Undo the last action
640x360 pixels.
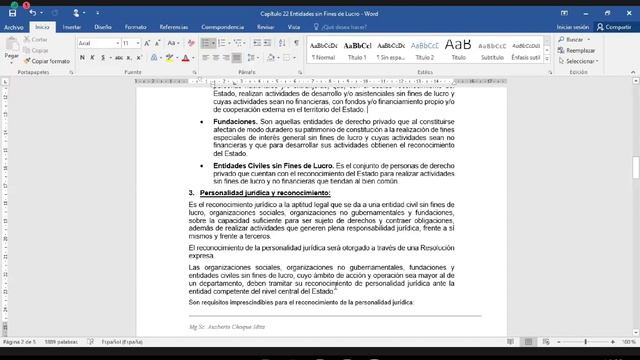click(33, 13)
